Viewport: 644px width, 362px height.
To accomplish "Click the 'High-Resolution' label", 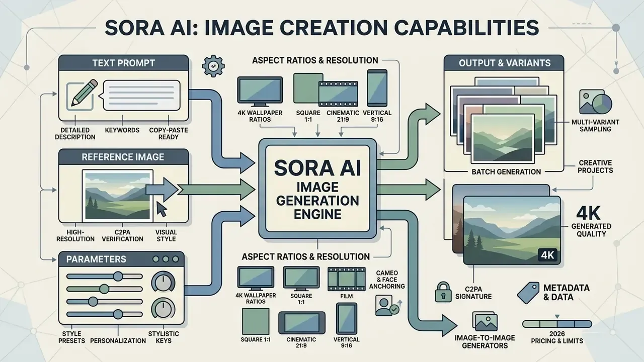I will click(x=74, y=235).
